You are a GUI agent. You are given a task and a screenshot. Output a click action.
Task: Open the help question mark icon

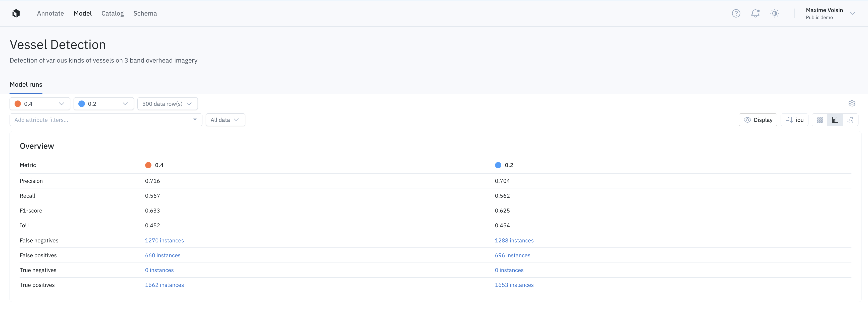[736, 13]
